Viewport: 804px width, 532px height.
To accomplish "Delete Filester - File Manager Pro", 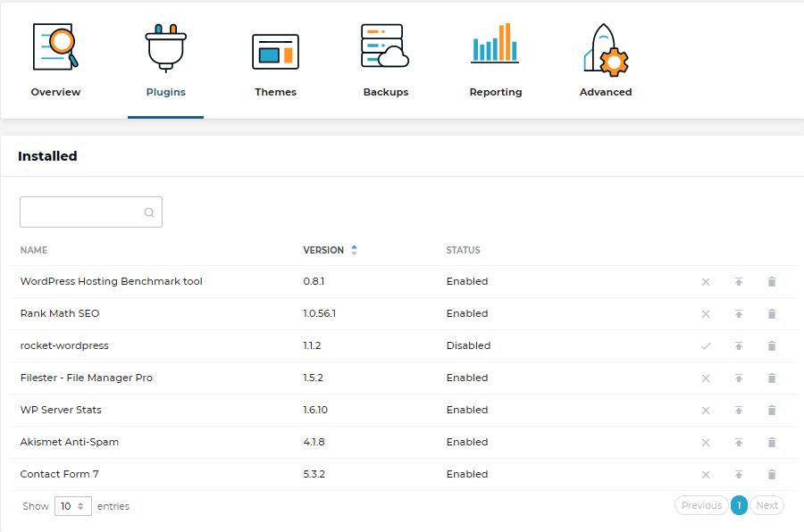I will 772,378.
